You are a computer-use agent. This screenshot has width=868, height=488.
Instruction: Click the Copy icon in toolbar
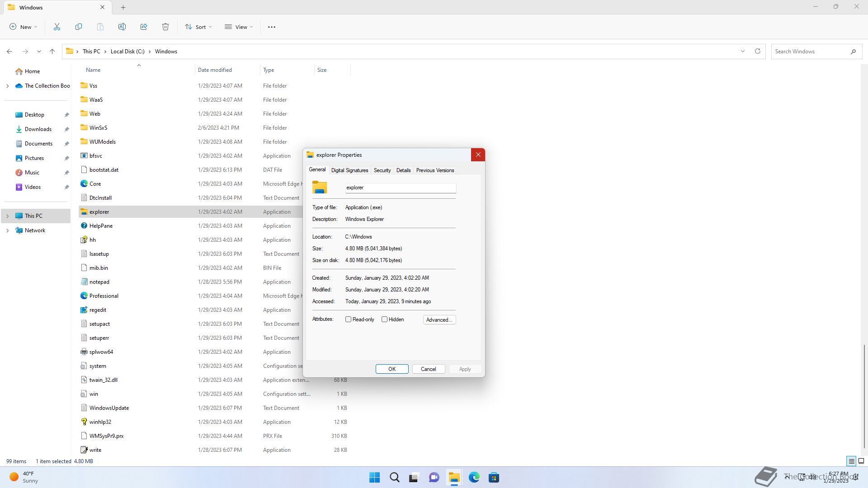(79, 27)
